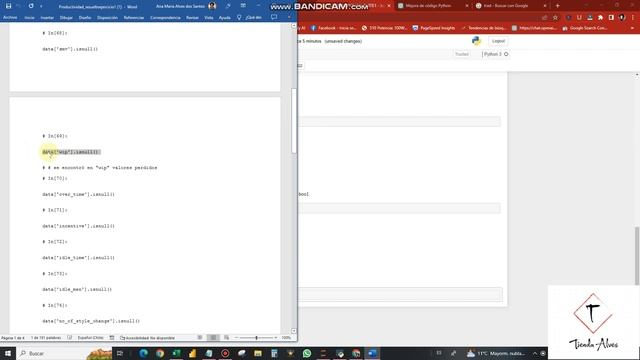This screenshot has width=640, height=360.
Task: Click the Comments speech bubble icon in Word
Action: [x=274, y=17]
